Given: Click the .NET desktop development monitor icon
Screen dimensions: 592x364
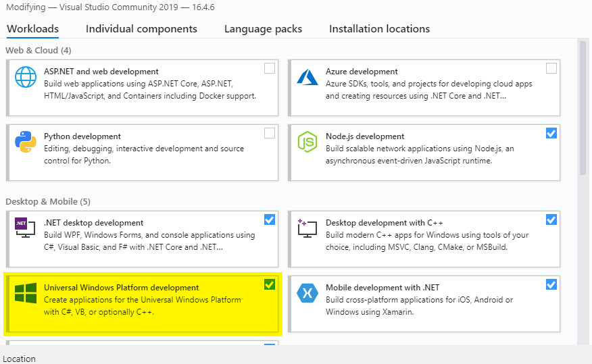Looking at the screenshot, I should [x=25, y=228].
